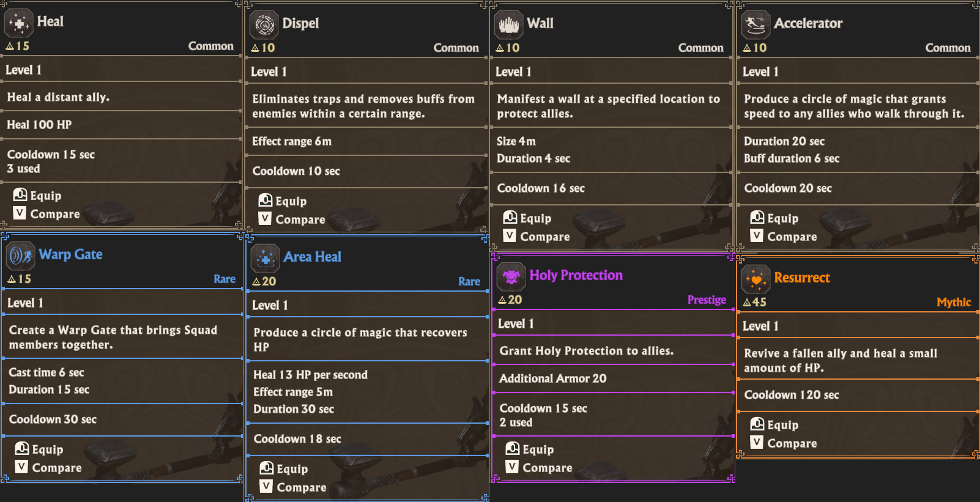Equip the Holy Protection spell

530,449
